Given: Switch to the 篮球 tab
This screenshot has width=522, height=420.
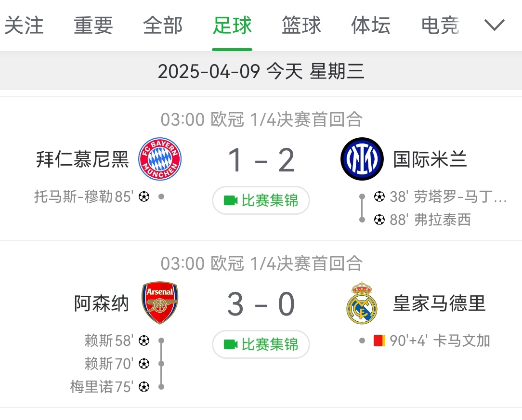Looking at the screenshot, I should click(301, 26).
